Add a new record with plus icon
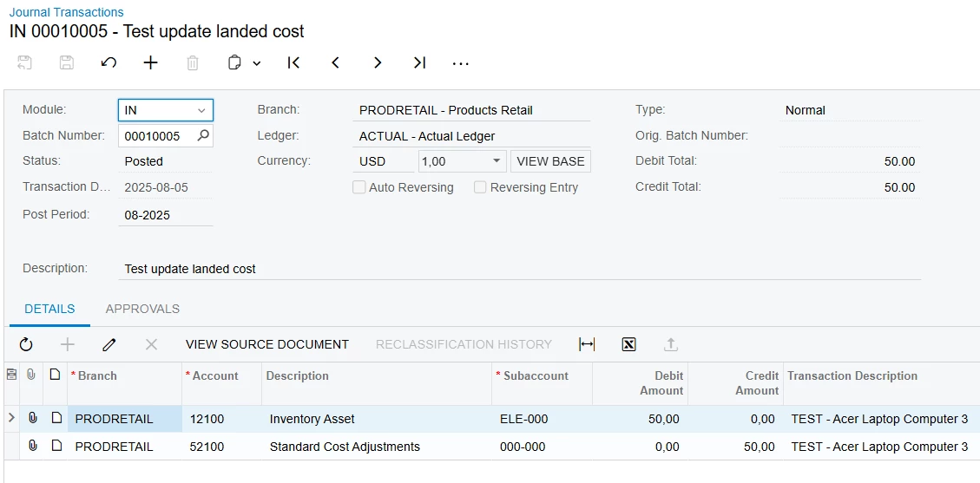Screen dimensions: 980x483 click(151, 62)
